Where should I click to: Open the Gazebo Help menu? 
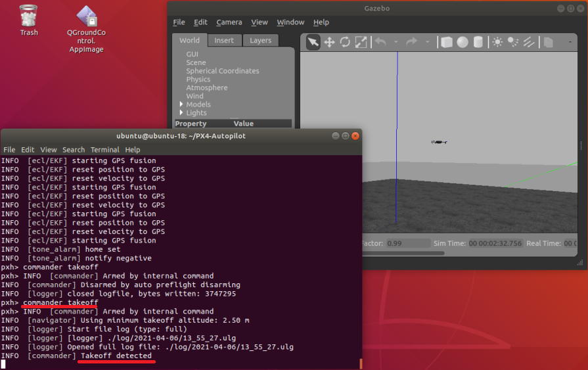point(321,22)
